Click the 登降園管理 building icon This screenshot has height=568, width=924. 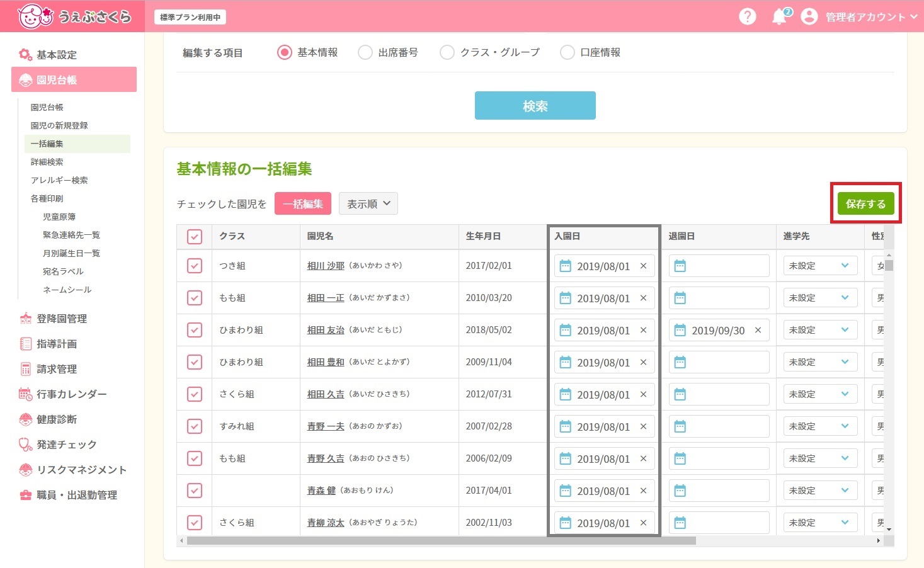point(25,319)
